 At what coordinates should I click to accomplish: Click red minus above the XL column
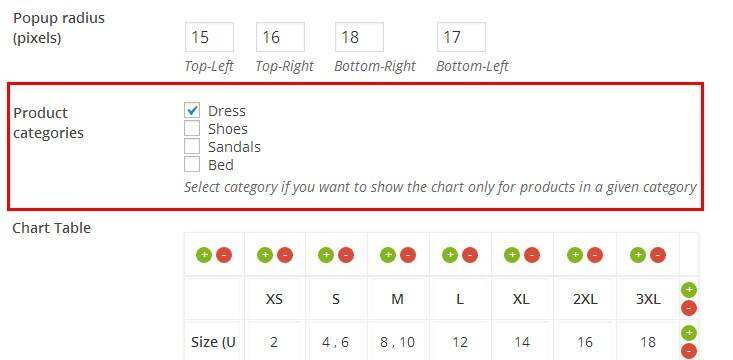click(x=532, y=255)
